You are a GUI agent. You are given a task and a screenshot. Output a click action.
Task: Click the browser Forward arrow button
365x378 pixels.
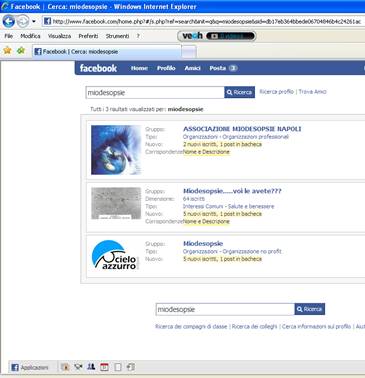(23, 22)
